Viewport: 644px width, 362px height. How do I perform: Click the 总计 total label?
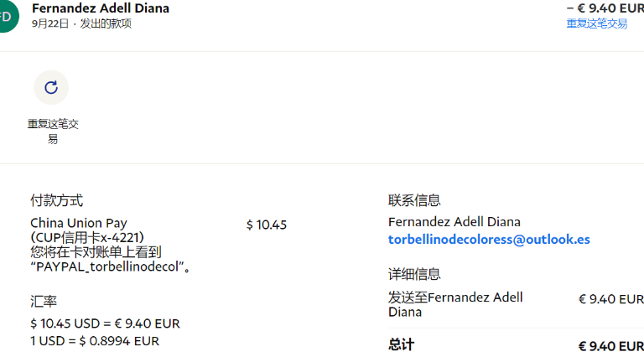tap(402, 344)
